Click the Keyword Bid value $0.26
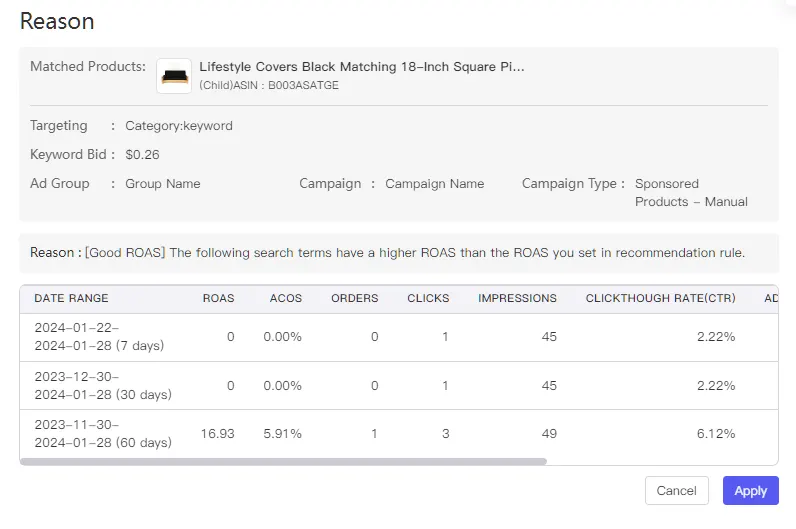The image size is (796, 529). pyautogui.click(x=142, y=154)
